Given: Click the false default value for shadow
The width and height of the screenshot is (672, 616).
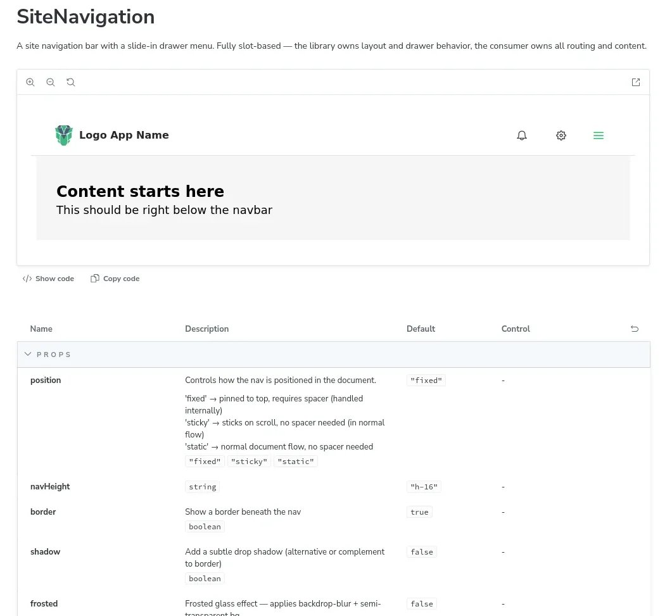Looking at the screenshot, I should point(422,552).
